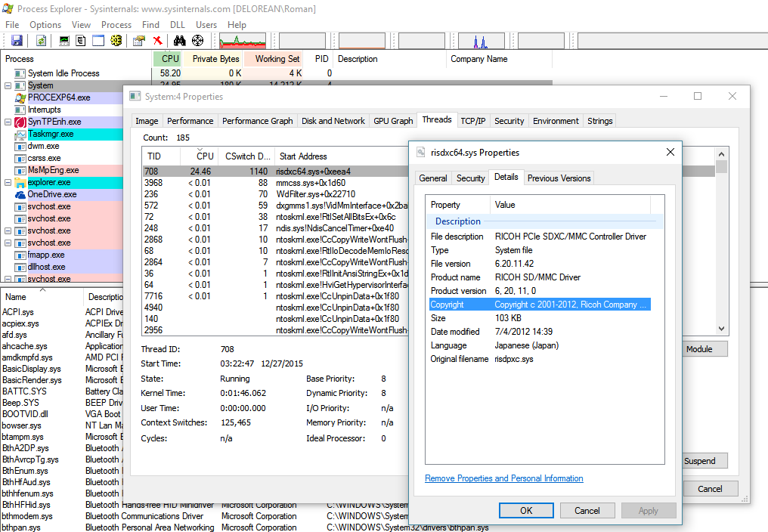Click the yellow gear DLL view icon
Image resolution: width=768 pixels, height=532 pixels.
116,41
